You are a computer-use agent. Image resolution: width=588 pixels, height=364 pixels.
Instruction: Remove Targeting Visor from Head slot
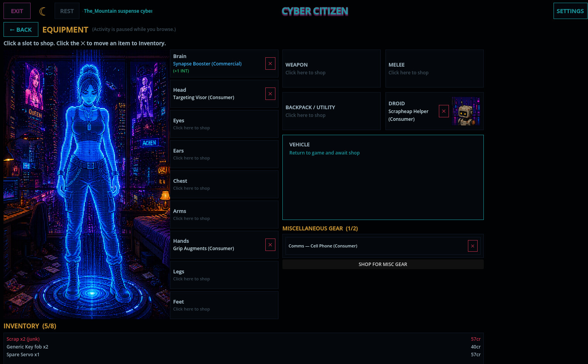pos(270,94)
